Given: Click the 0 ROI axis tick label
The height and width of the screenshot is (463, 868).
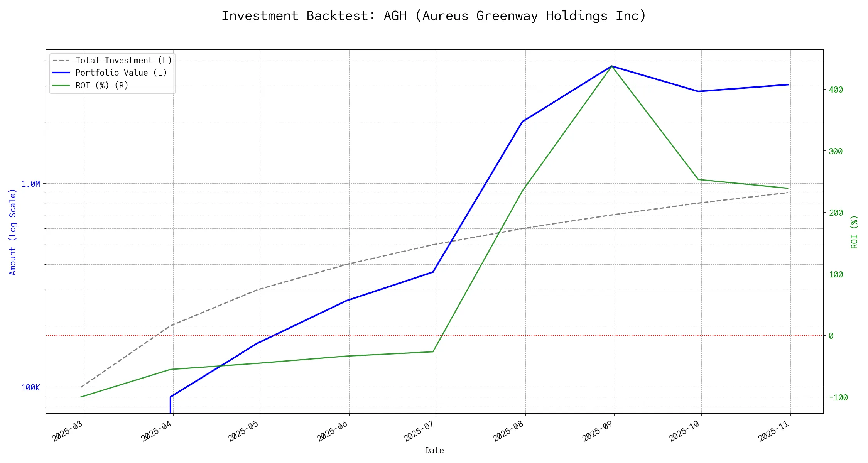Looking at the screenshot, I should (x=831, y=336).
